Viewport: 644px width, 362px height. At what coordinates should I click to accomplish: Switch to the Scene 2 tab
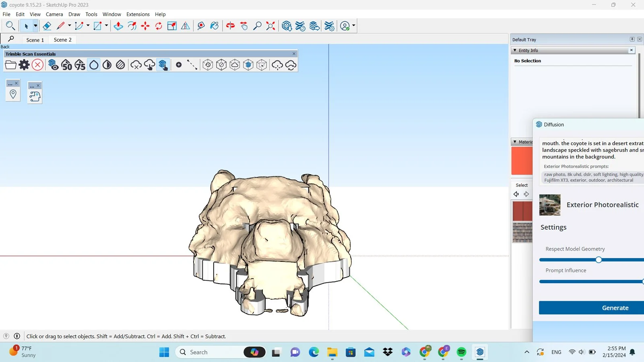tap(62, 40)
